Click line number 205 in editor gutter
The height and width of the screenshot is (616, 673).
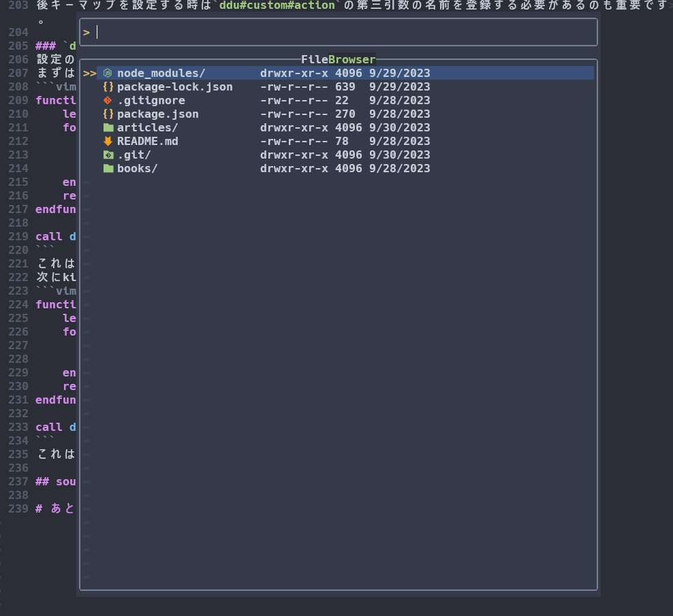point(18,46)
